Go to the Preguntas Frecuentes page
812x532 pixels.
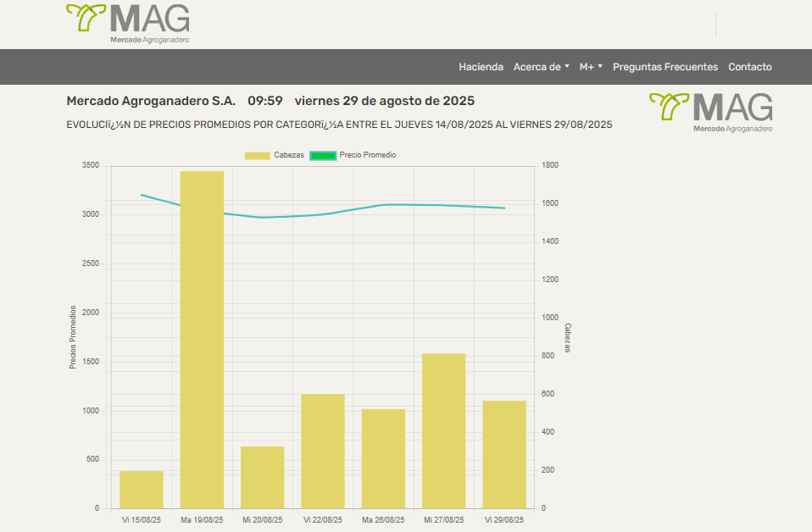coord(665,67)
